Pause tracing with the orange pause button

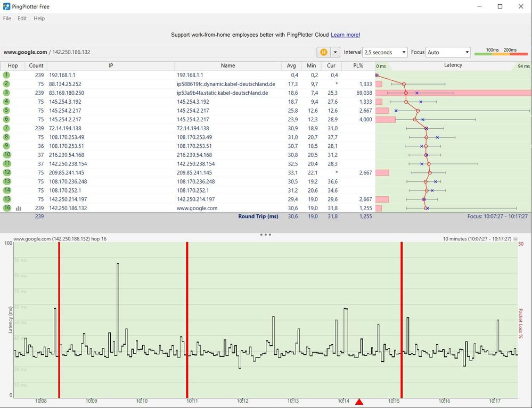pos(324,52)
